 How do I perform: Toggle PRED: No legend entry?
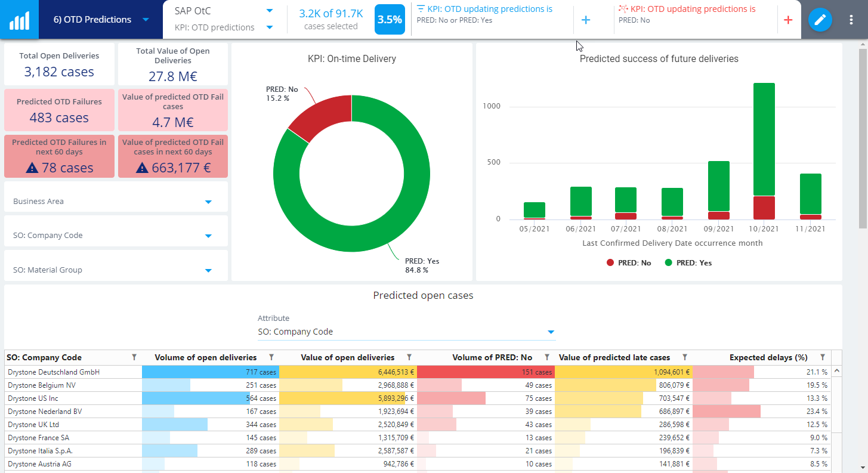[x=629, y=262]
